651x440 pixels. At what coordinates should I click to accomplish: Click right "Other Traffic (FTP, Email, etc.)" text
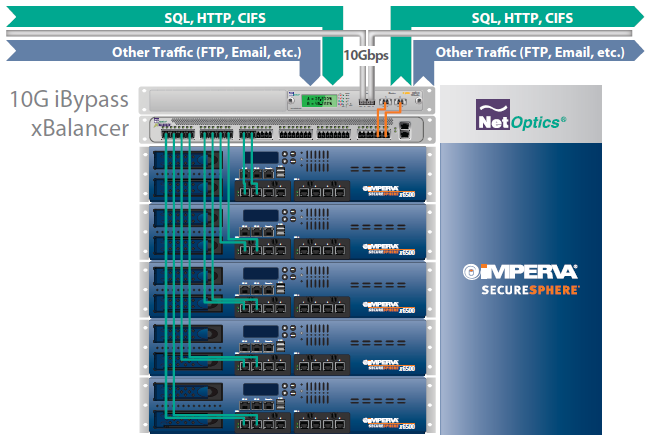pos(530,52)
